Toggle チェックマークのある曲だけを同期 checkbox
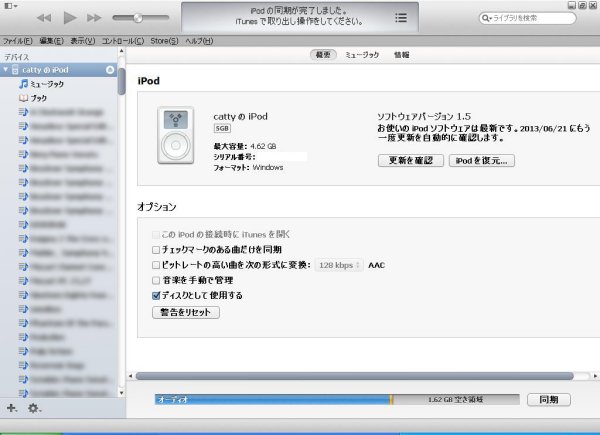Screen dimensions: 600x435 point(156,250)
